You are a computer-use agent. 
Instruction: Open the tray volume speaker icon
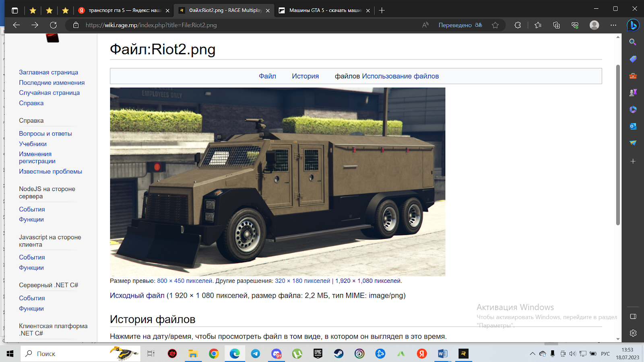click(x=572, y=354)
